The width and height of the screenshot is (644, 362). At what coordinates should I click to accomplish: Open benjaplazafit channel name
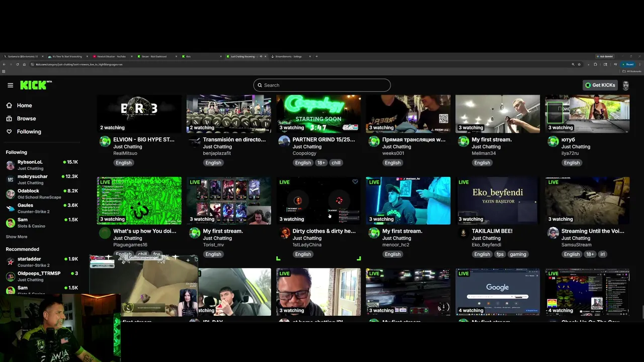tap(217, 153)
